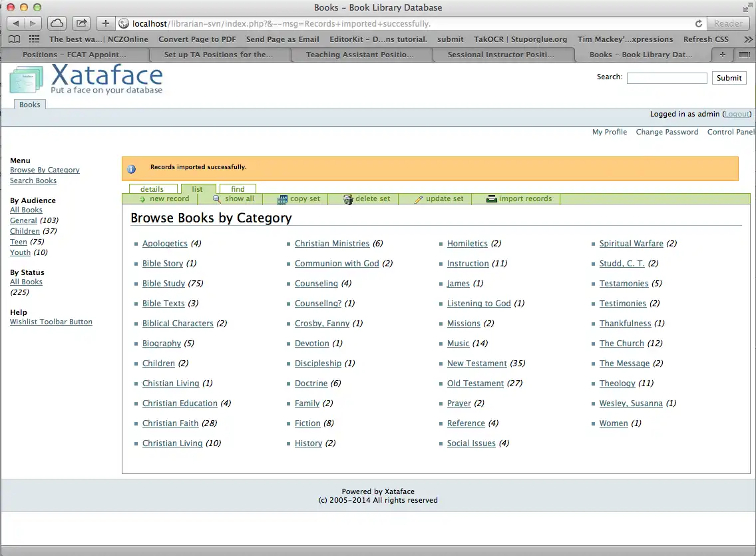The height and width of the screenshot is (556, 756).
Task: Open the Refresh CSS bookmark
Action: (706, 39)
